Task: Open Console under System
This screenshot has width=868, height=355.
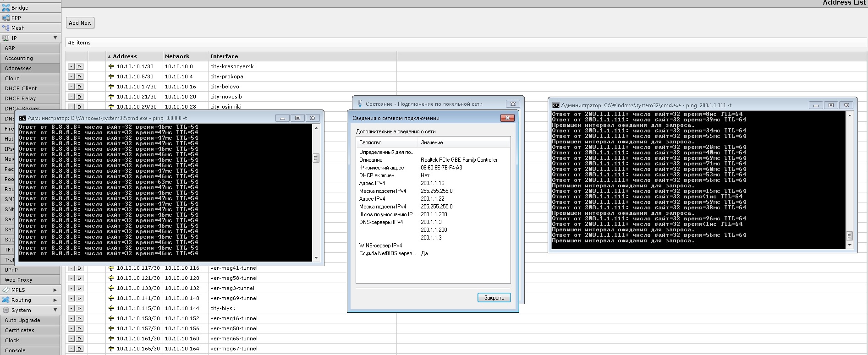Action: point(30,350)
